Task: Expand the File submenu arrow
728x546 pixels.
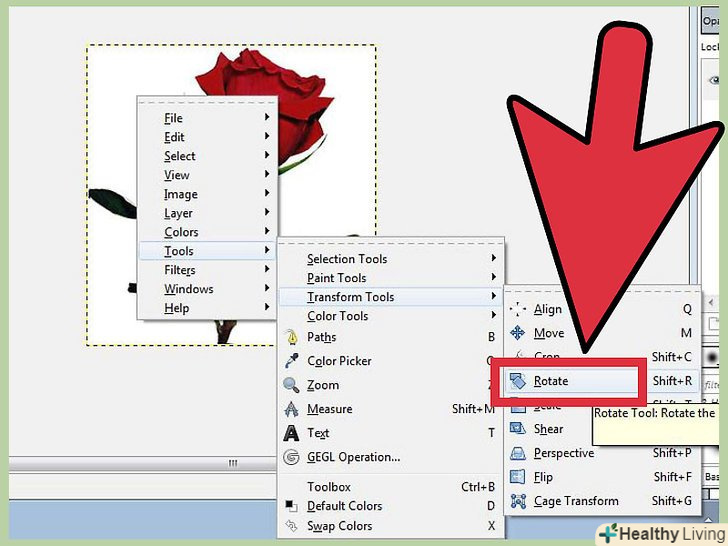Action: 267,117
